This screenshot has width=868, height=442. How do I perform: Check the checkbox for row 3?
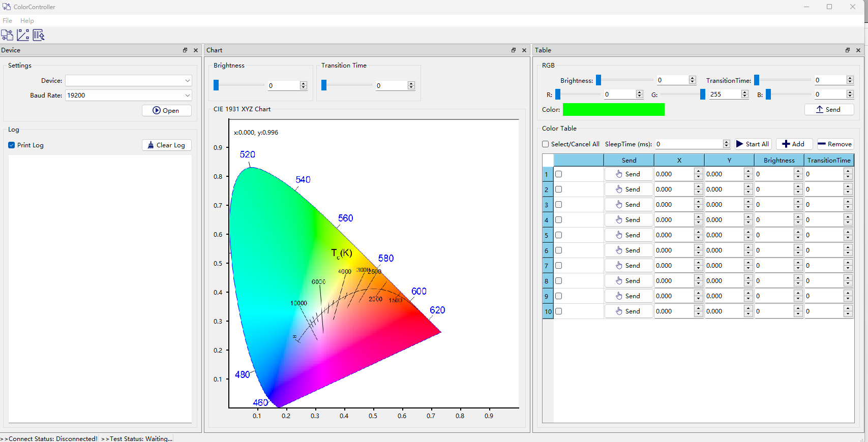[559, 205]
